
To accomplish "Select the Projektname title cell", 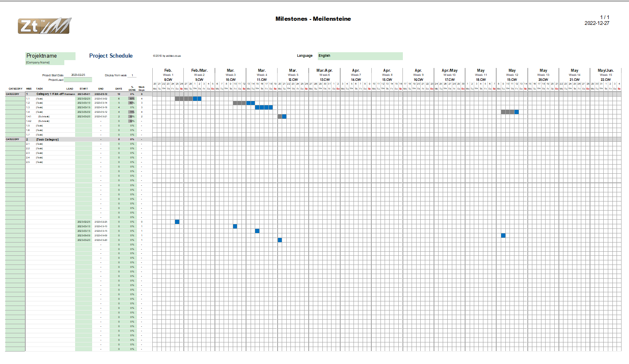I will [50, 56].
